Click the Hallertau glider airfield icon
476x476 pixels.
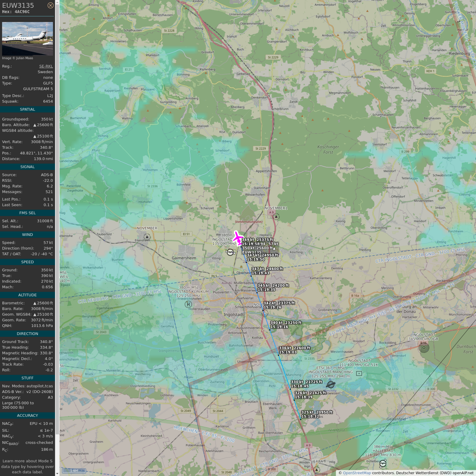[x=383, y=463]
